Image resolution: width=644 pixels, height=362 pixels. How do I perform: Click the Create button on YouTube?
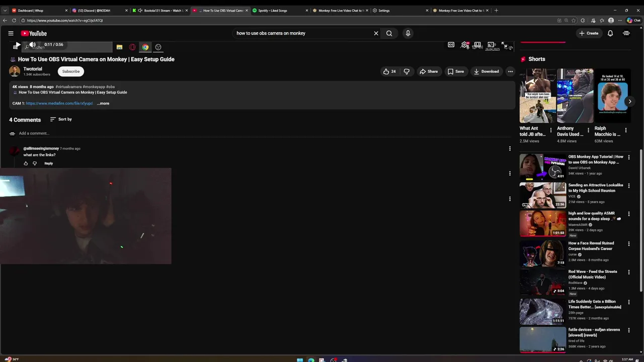pos(589,33)
